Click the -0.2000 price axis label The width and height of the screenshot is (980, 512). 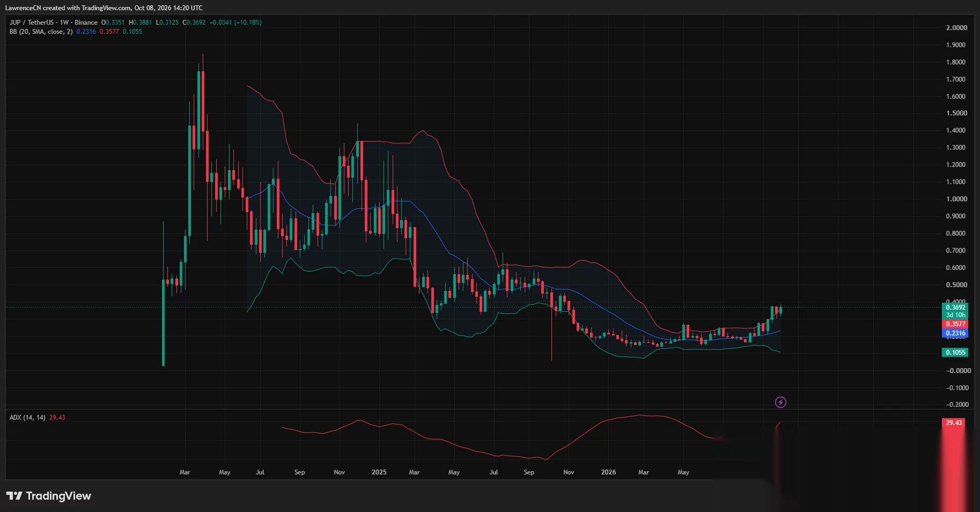click(957, 405)
